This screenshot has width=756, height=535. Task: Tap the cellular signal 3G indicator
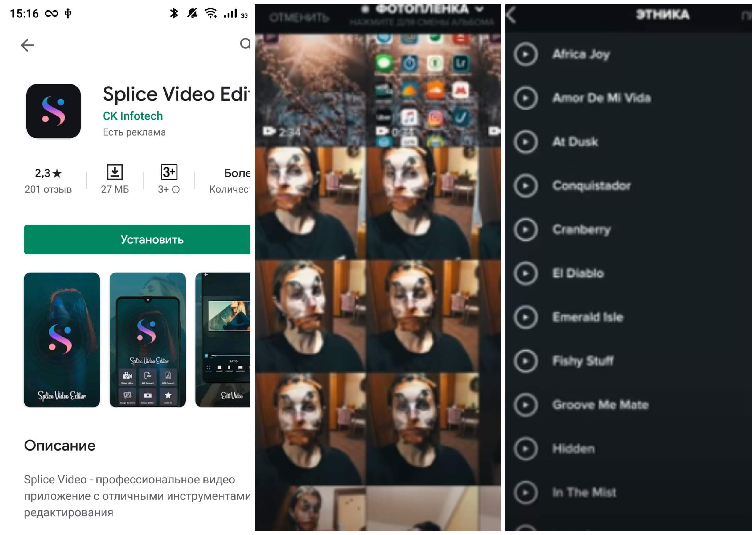(x=235, y=14)
